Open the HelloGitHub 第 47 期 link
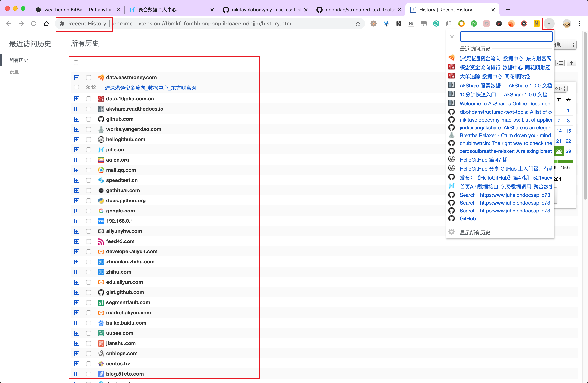The height and width of the screenshot is (383, 588). click(x=483, y=160)
